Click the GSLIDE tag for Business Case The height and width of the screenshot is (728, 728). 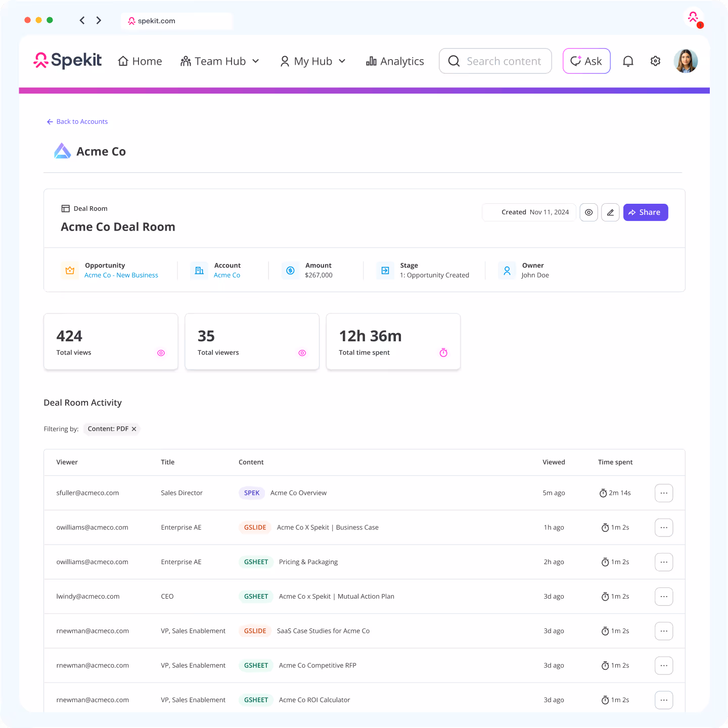click(x=255, y=527)
